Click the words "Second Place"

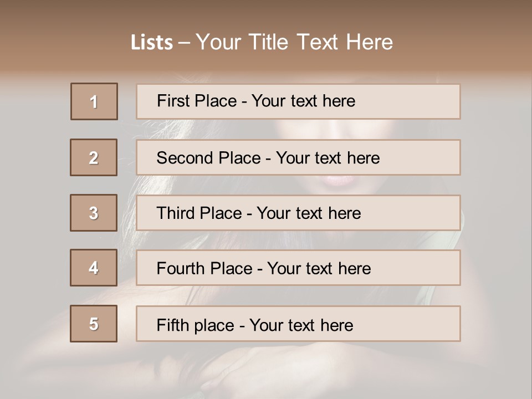[x=208, y=158]
